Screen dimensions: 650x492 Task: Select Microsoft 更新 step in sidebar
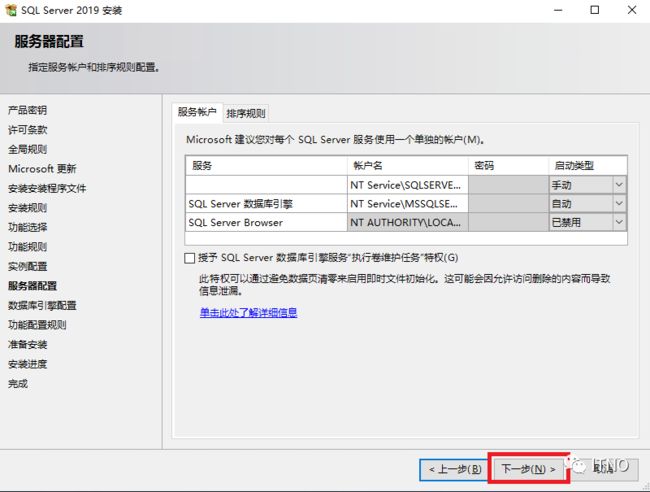coord(42,169)
